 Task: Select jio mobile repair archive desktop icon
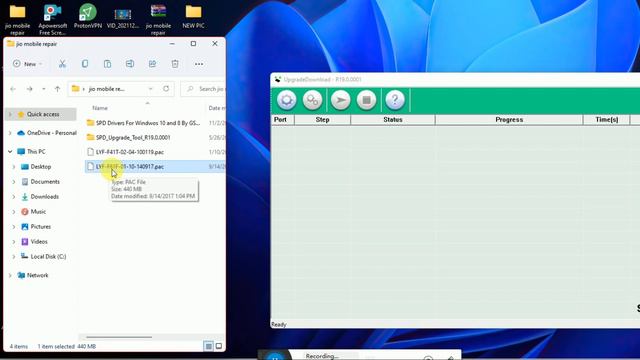point(158,20)
